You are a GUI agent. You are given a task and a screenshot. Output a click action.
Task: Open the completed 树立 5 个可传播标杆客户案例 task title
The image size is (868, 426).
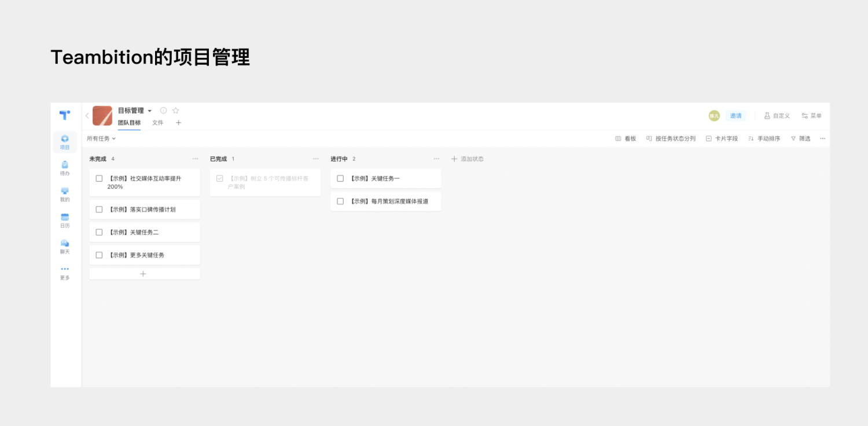pos(268,182)
